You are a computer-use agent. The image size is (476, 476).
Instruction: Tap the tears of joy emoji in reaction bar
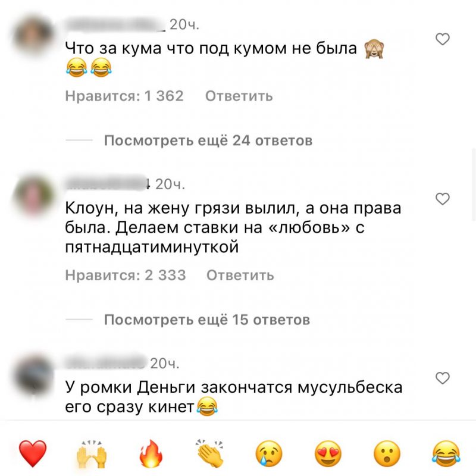pyautogui.click(x=446, y=454)
